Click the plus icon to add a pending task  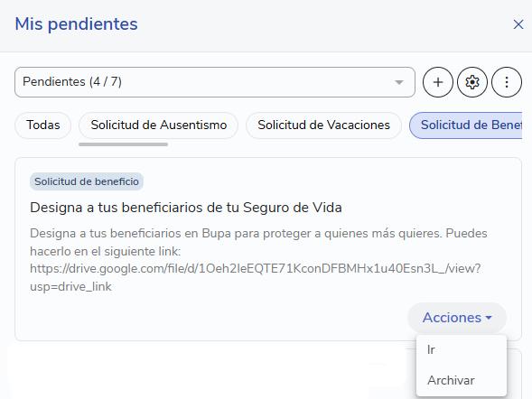[438, 82]
